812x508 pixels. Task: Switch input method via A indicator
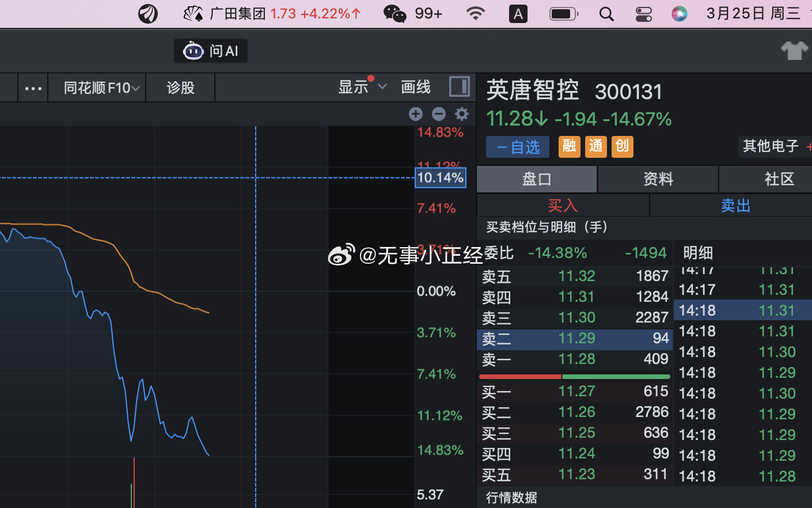[x=518, y=13]
